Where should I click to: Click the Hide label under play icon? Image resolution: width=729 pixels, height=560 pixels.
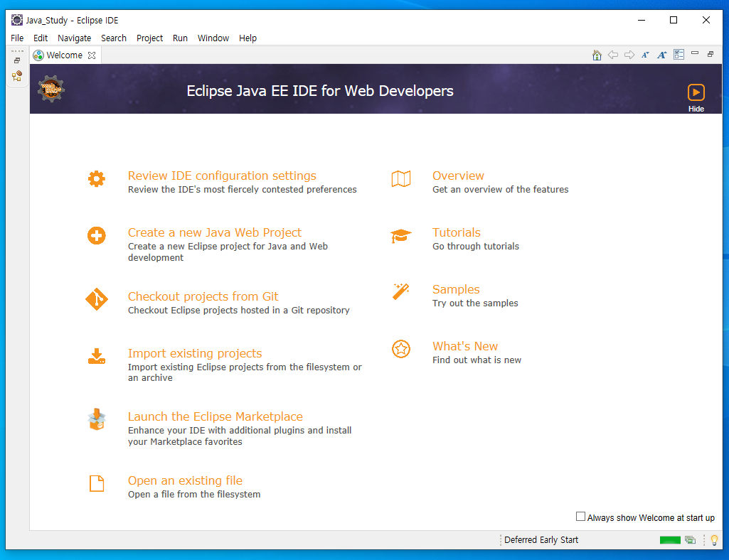(x=696, y=109)
